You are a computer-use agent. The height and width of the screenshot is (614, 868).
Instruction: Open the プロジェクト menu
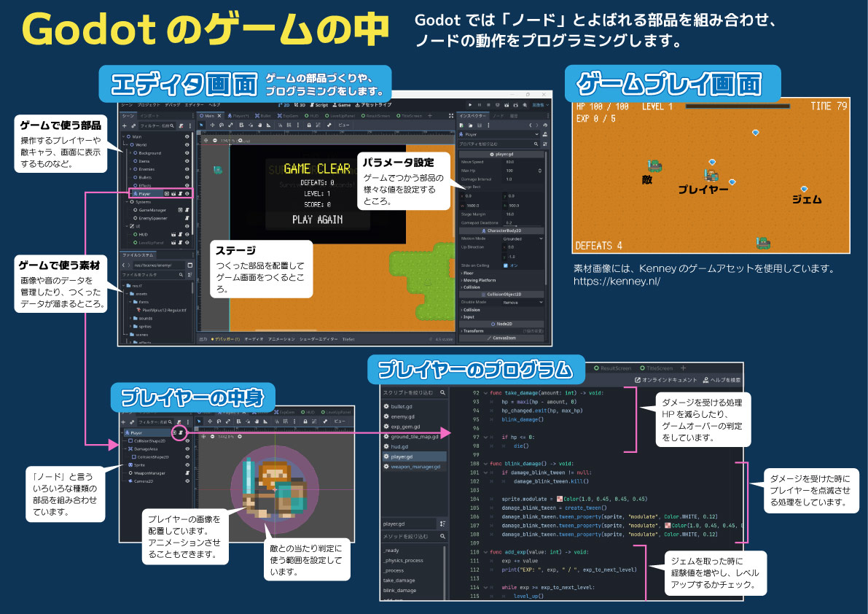(x=149, y=105)
